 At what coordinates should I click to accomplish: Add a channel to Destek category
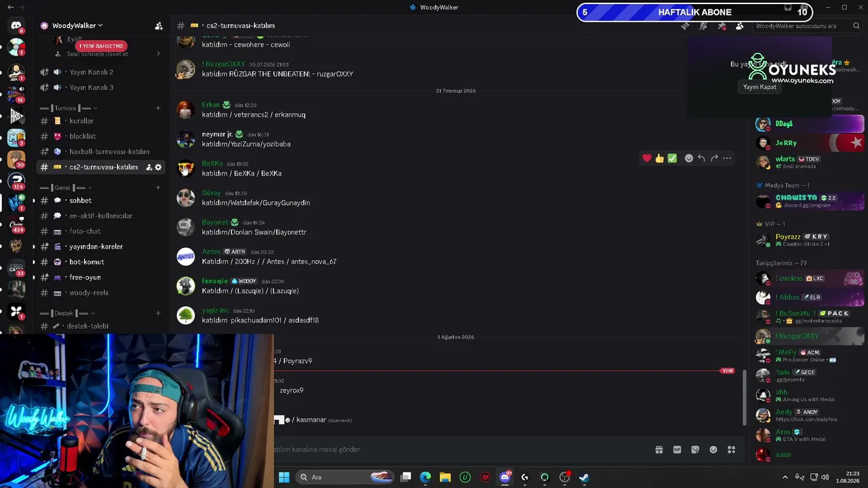pyautogui.click(x=158, y=313)
